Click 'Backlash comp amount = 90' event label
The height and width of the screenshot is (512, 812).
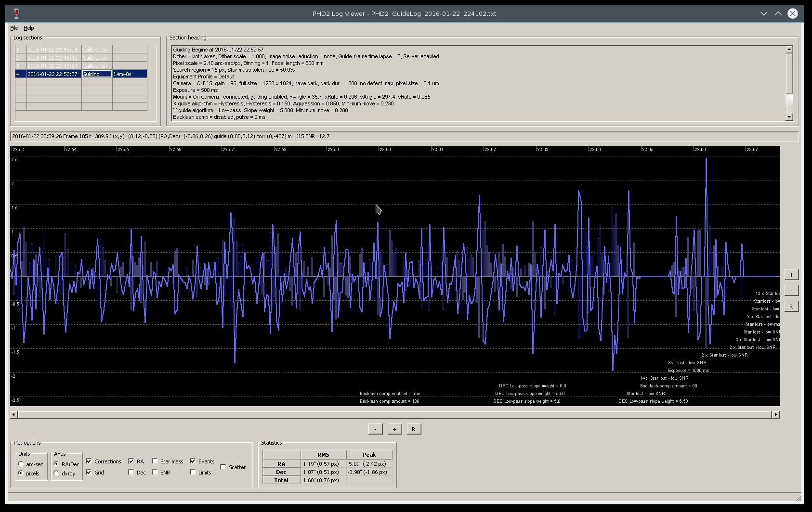click(x=668, y=386)
